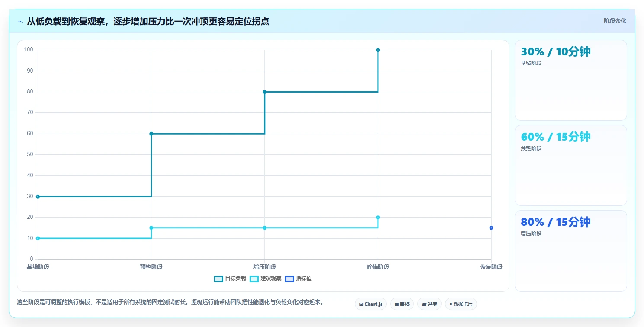
Task: Toggle the 建议观察 legend series
Action: pos(266,279)
